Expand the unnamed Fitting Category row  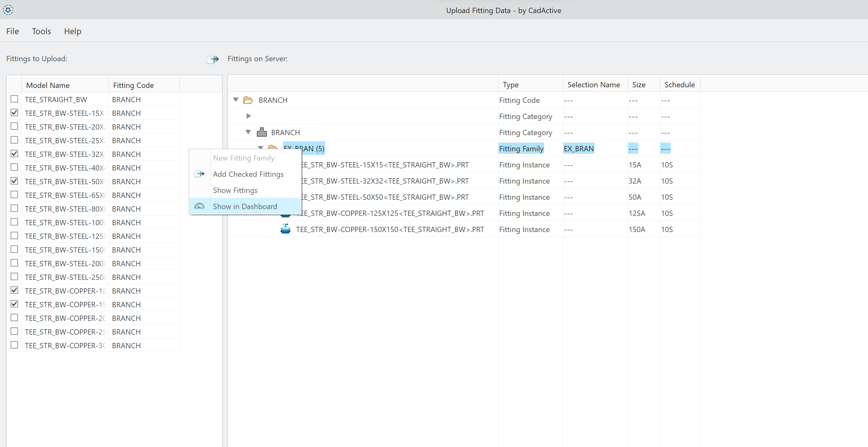249,116
